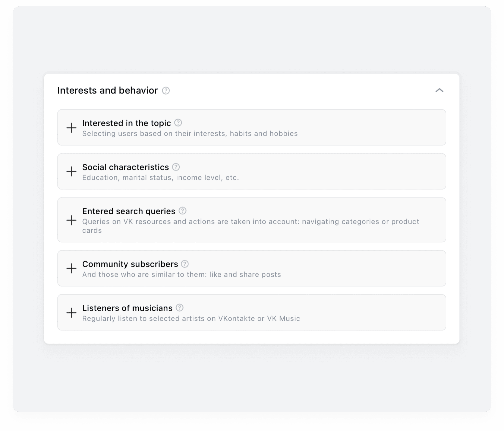Viewport: 504px width, 431px height.
Task: Click the Interests and behavior heading
Action: click(107, 90)
